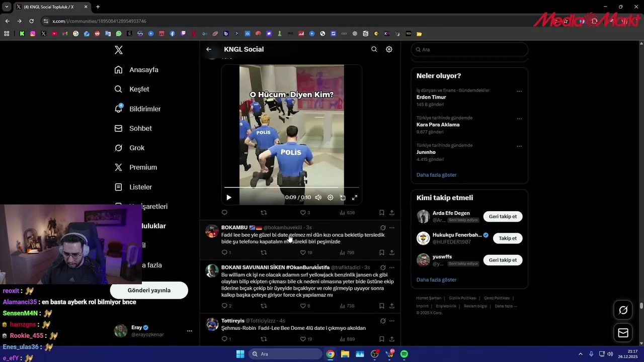The height and width of the screenshot is (362, 644).
Task: Like Tottireyis's post with 19 likes
Action: coord(306,339)
